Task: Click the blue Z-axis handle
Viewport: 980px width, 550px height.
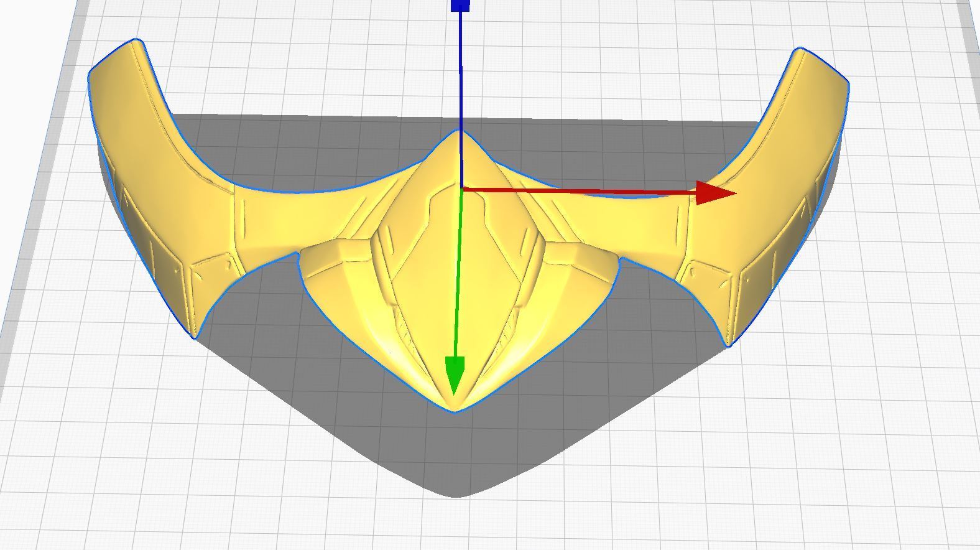Action: 460,6
